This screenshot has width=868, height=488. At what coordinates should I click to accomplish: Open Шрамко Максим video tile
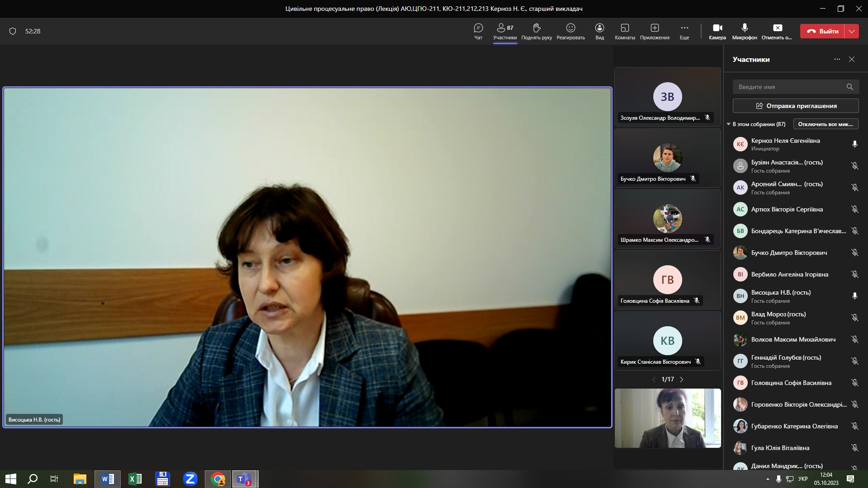[667, 219]
